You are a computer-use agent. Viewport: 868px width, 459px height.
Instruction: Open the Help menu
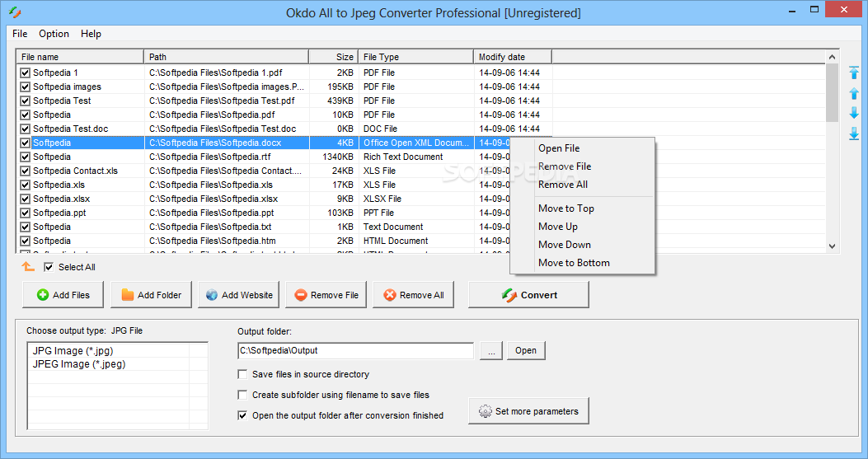coord(91,34)
